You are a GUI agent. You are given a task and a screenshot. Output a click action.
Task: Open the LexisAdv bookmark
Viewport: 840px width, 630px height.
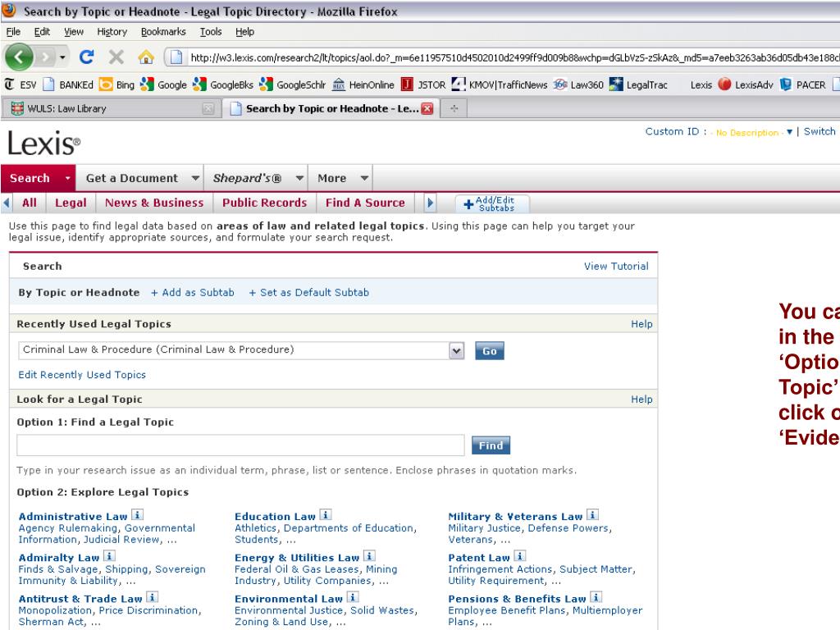click(746, 84)
